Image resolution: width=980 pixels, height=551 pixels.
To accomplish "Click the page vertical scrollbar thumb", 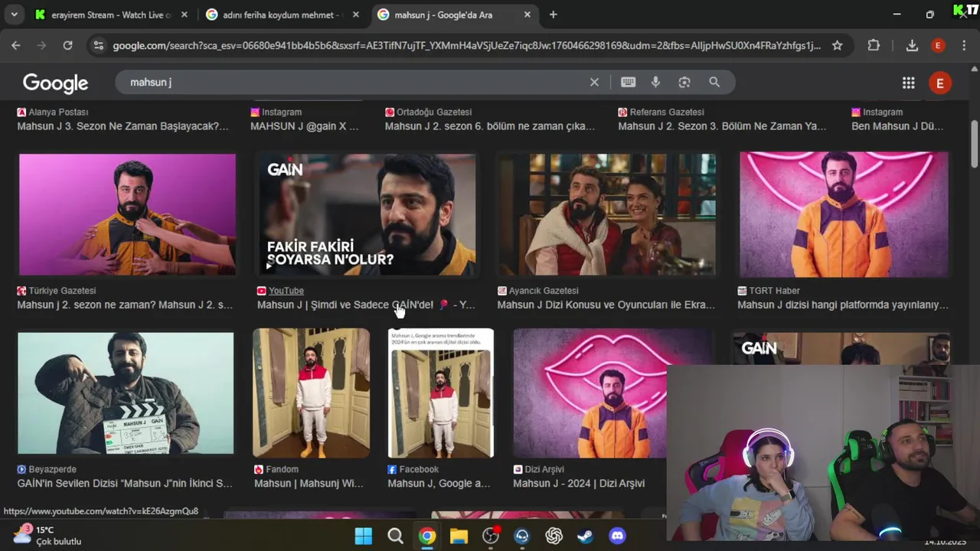I will pyautogui.click(x=975, y=143).
